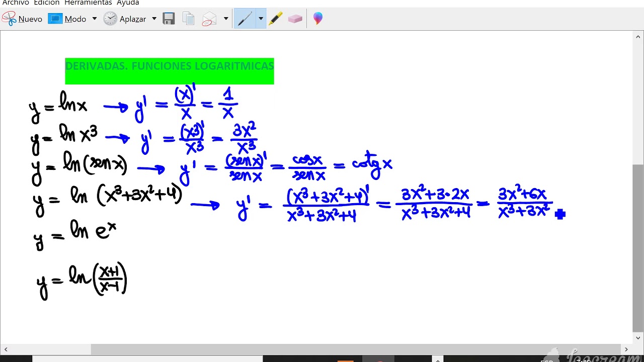This screenshot has height=362, width=644.
Task: Open the Herramientas menu
Action: [88, 3]
